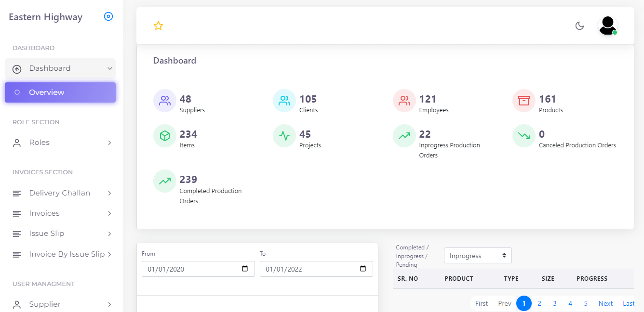Select the Overview menu item

[x=60, y=92]
